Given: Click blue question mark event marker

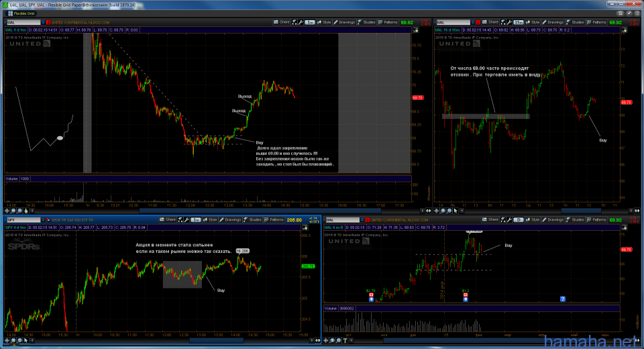Looking at the screenshot, I should [x=563, y=299].
